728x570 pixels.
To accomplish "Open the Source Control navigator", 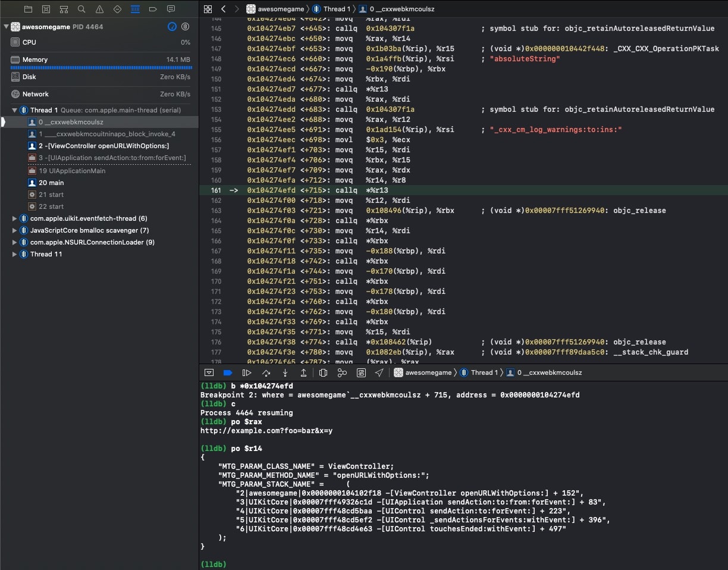I will coord(46,9).
